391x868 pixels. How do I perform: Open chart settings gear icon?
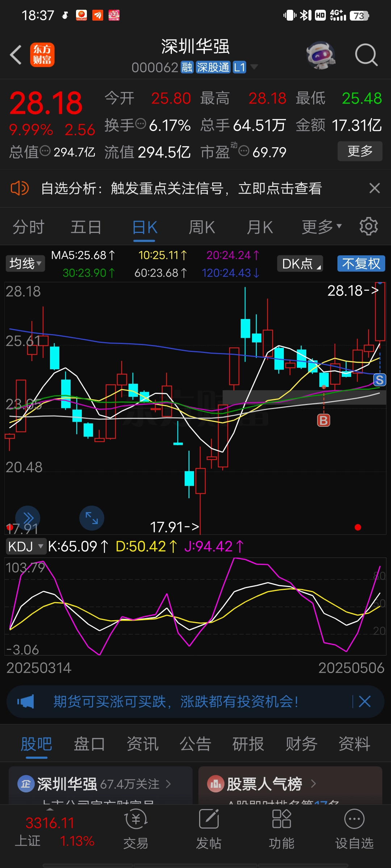(x=369, y=227)
